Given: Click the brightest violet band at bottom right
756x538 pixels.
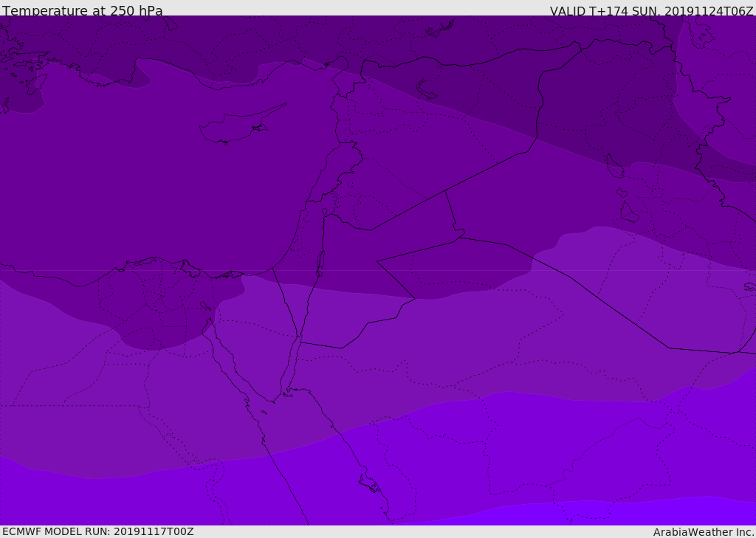Looking at the screenshot, I should 664,514.
